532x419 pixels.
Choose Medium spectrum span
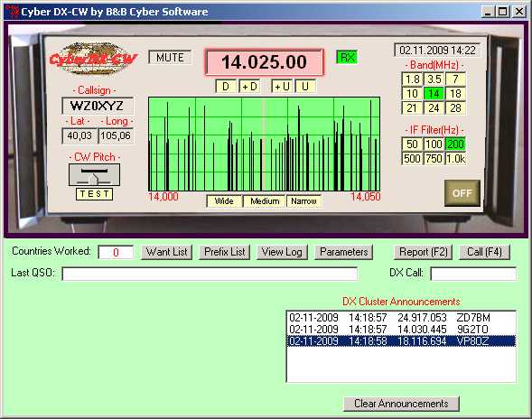(x=265, y=201)
